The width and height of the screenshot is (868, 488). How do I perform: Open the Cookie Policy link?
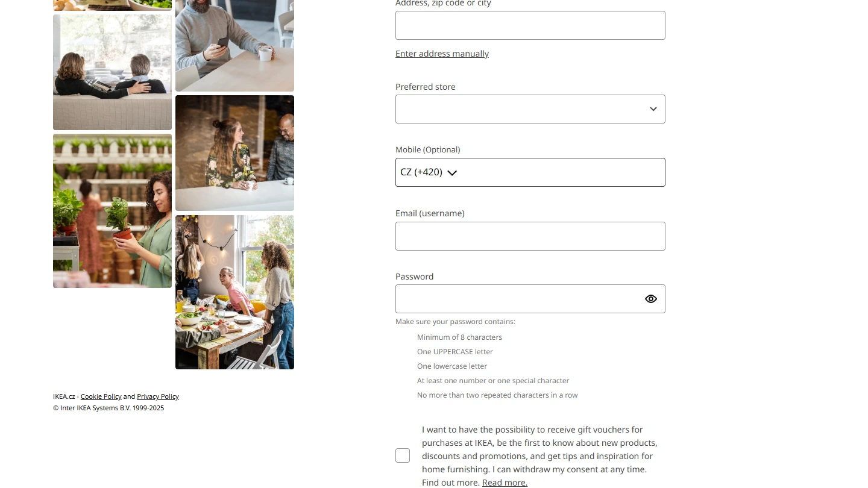tap(101, 396)
